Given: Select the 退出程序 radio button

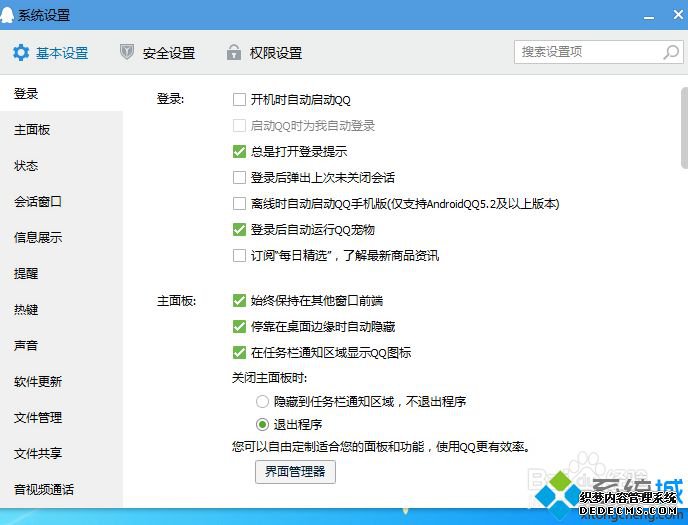Looking at the screenshot, I should [262, 424].
